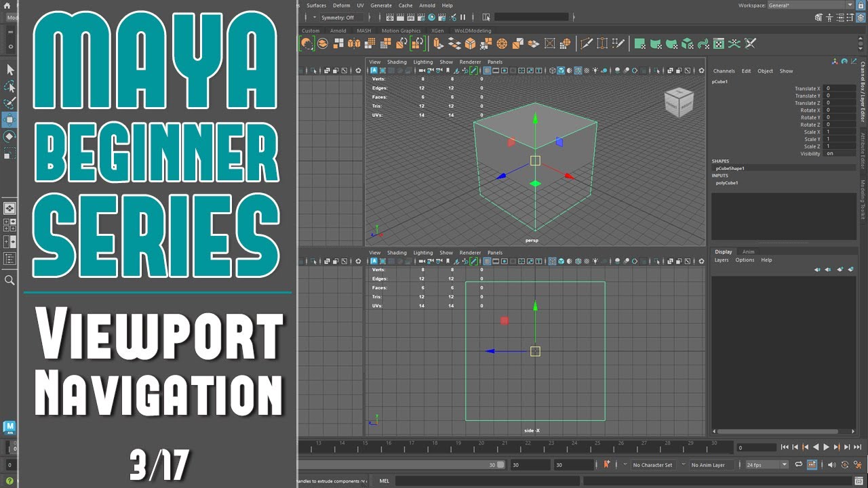Switch to the Motion Graphics shelf tab
This screenshot has width=868, height=488.
coord(401,30)
